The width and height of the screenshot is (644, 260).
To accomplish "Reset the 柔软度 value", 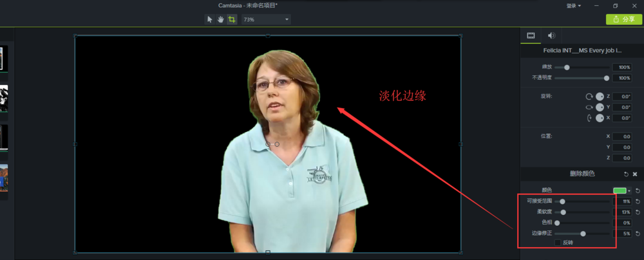I will pyautogui.click(x=638, y=212).
